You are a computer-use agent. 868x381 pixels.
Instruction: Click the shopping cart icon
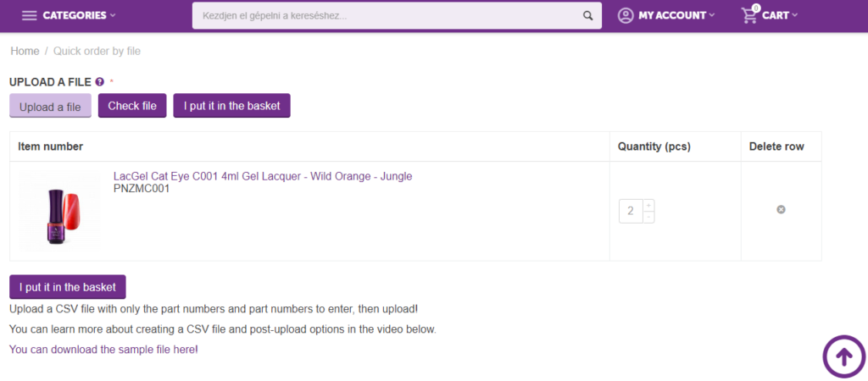point(749,15)
